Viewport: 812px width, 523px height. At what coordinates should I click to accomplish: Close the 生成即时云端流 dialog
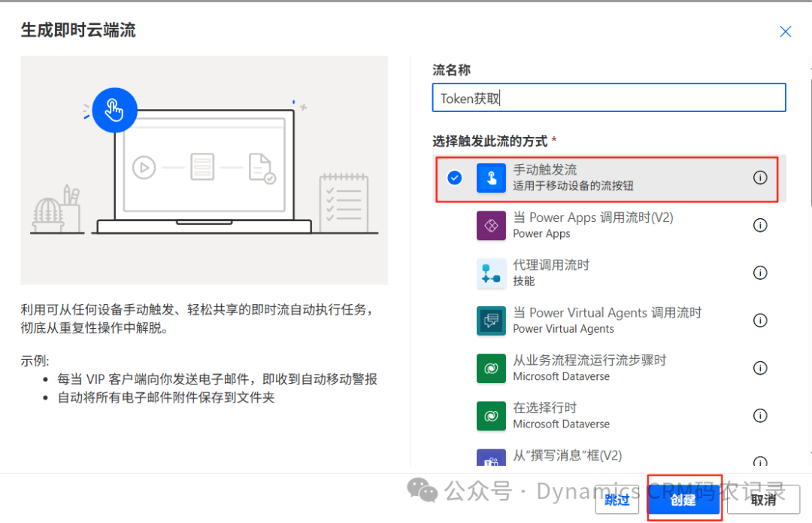tap(785, 32)
